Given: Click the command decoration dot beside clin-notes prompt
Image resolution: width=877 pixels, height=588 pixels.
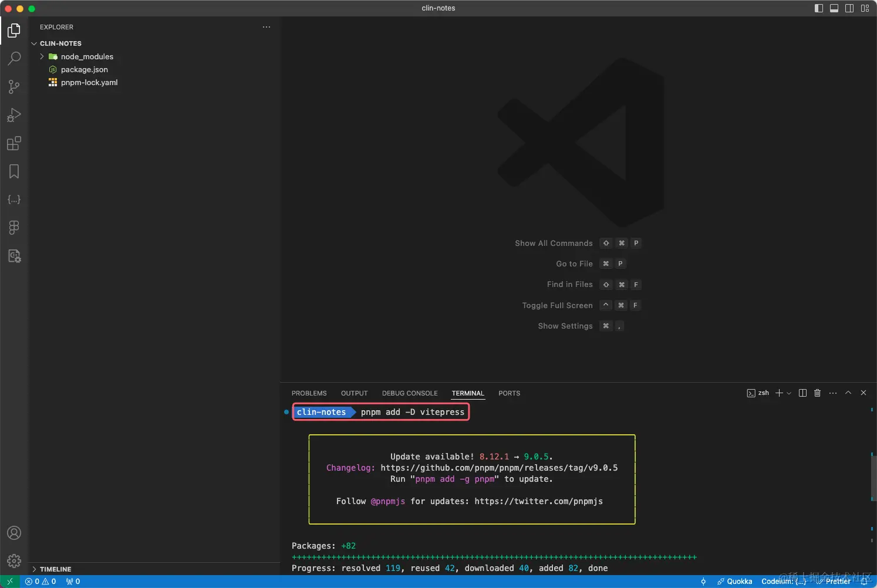Looking at the screenshot, I should point(286,412).
